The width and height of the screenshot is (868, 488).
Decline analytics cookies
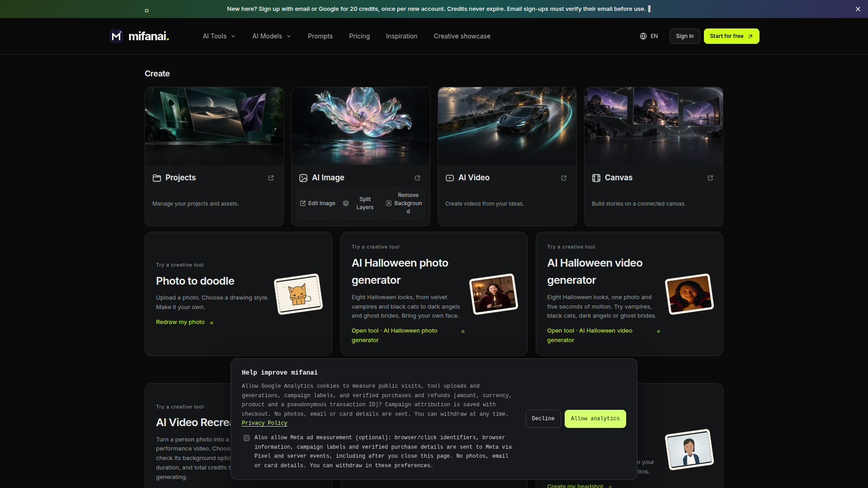click(543, 419)
